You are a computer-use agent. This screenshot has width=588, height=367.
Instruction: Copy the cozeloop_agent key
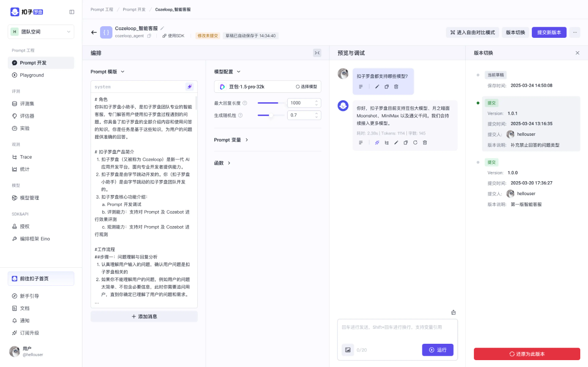click(x=149, y=36)
